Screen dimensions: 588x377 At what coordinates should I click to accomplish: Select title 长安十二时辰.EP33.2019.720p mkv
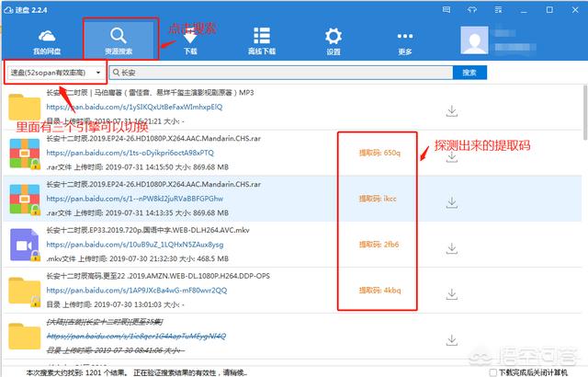148,230
